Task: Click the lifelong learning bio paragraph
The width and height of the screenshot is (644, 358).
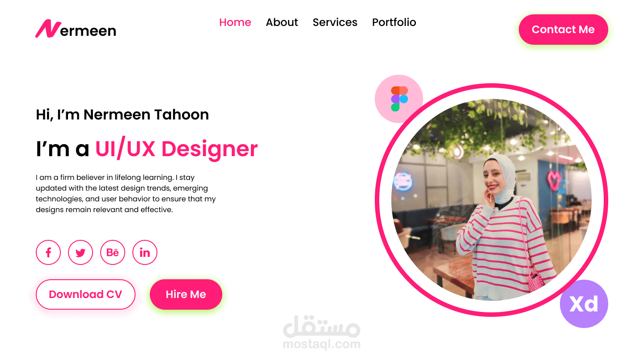Action: click(x=126, y=193)
